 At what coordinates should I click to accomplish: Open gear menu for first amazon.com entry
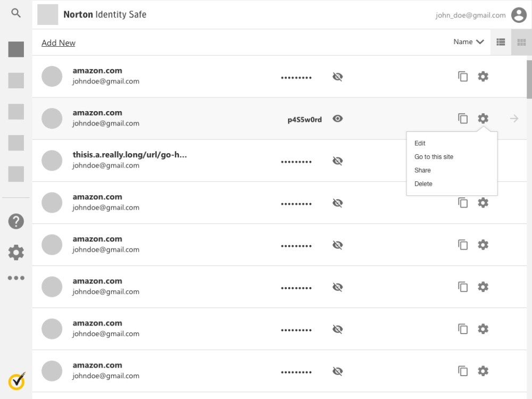[483, 77]
